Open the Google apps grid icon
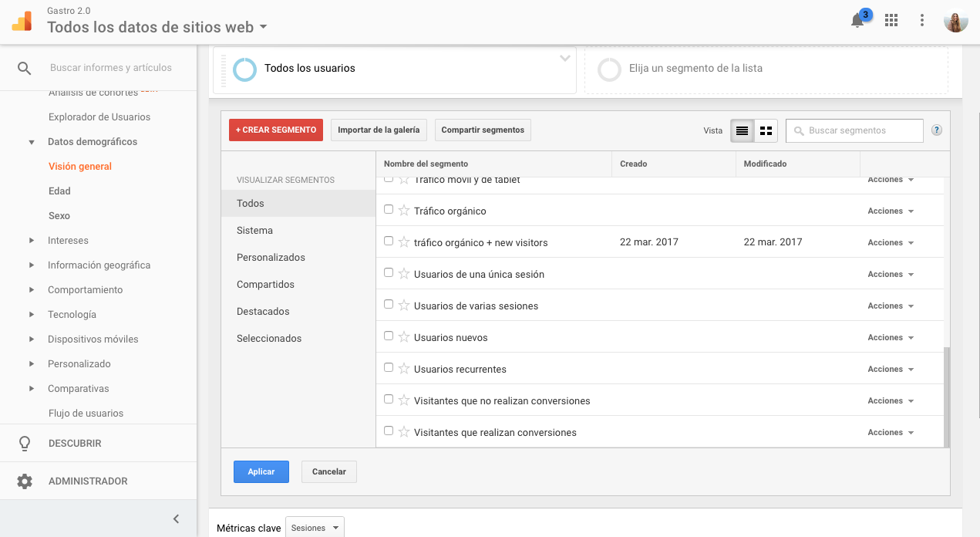 (891, 21)
